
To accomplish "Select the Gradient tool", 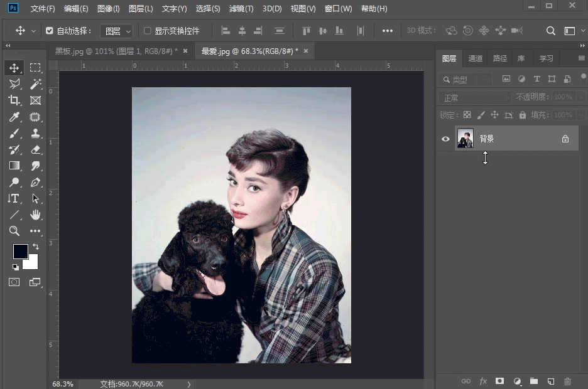I will [x=14, y=166].
